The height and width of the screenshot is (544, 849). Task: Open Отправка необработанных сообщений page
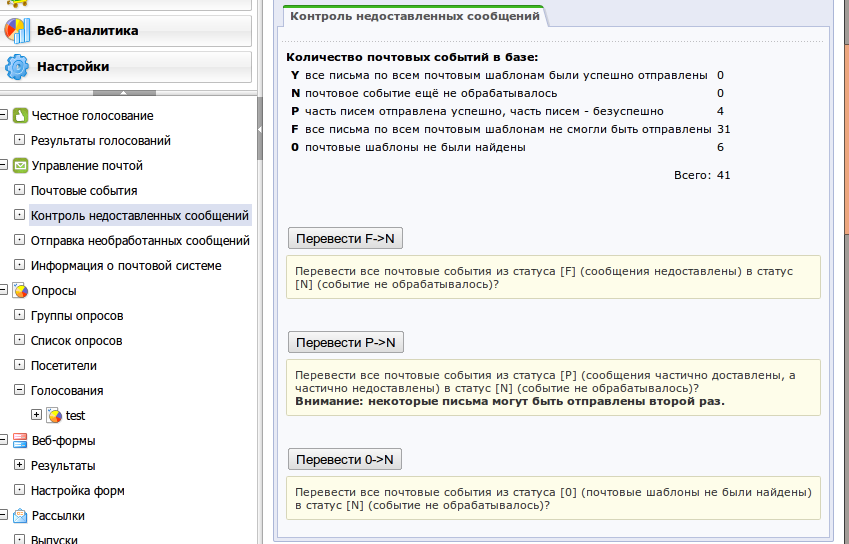click(139, 241)
